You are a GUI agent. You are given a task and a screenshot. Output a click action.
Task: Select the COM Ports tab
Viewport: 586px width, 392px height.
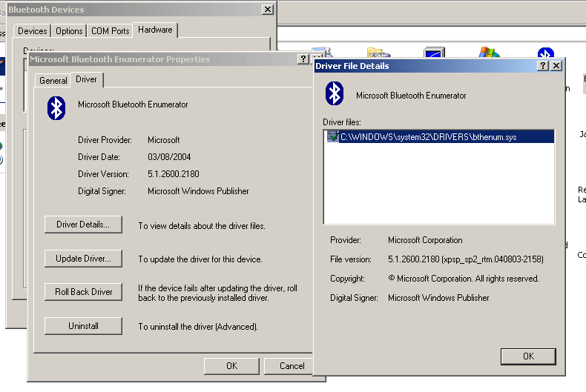point(111,31)
